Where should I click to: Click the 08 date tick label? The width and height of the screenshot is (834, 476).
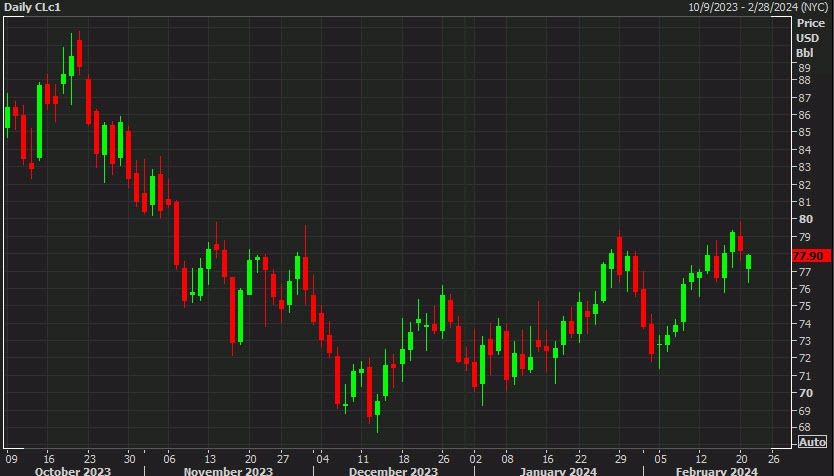click(507, 459)
